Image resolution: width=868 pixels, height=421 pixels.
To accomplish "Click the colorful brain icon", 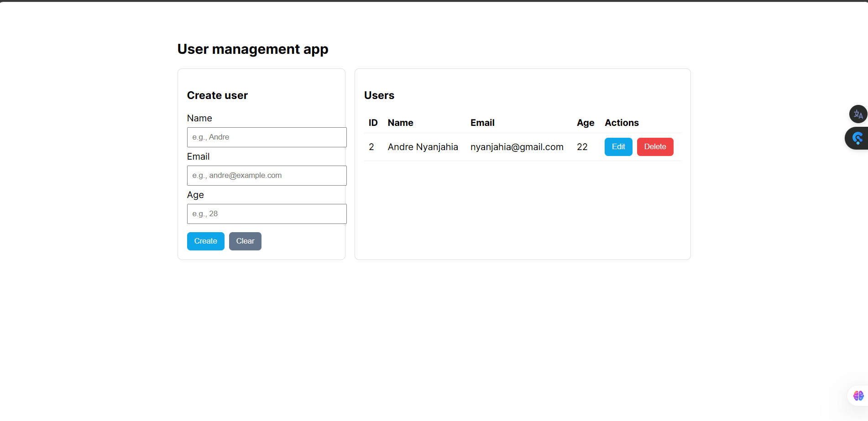I will [x=858, y=395].
